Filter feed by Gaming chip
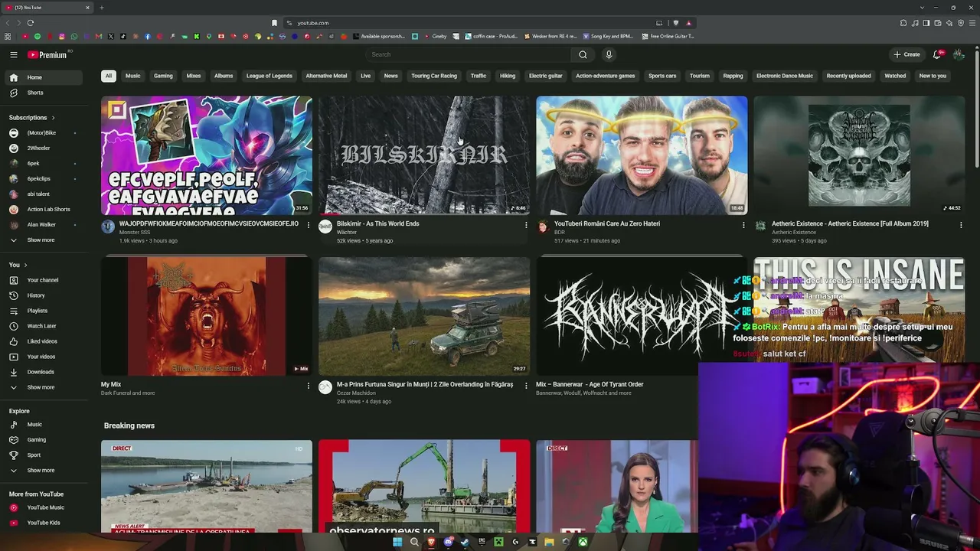 [x=163, y=76]
